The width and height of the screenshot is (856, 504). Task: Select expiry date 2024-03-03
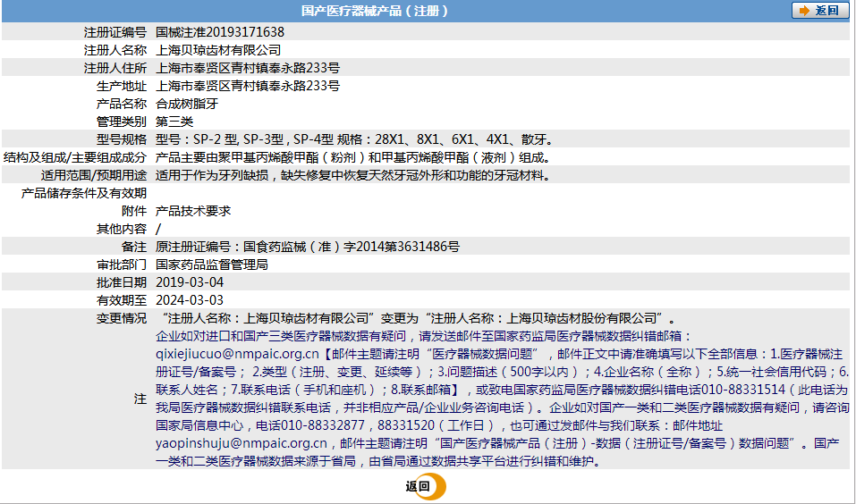pyautogui.click(x=190, y=300)
